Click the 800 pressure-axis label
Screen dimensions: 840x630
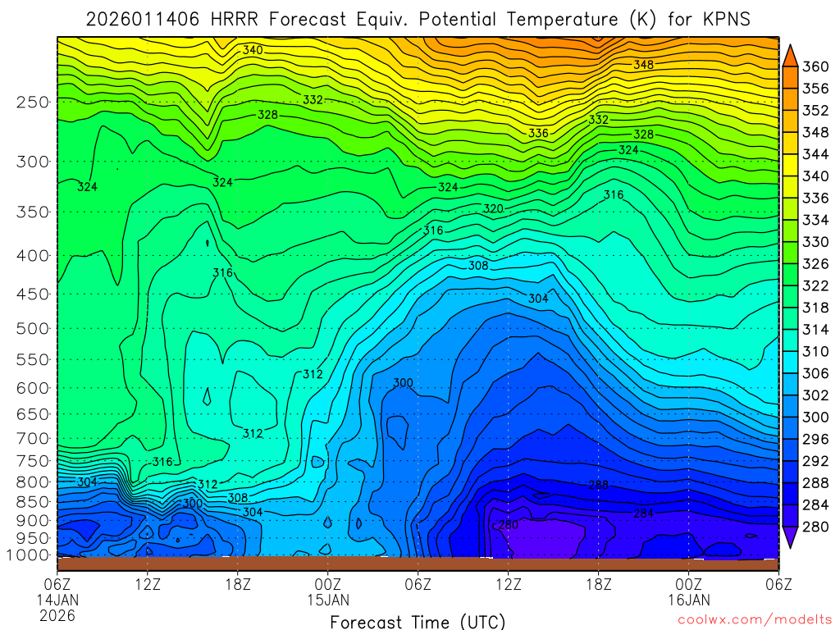click(33, 482)
